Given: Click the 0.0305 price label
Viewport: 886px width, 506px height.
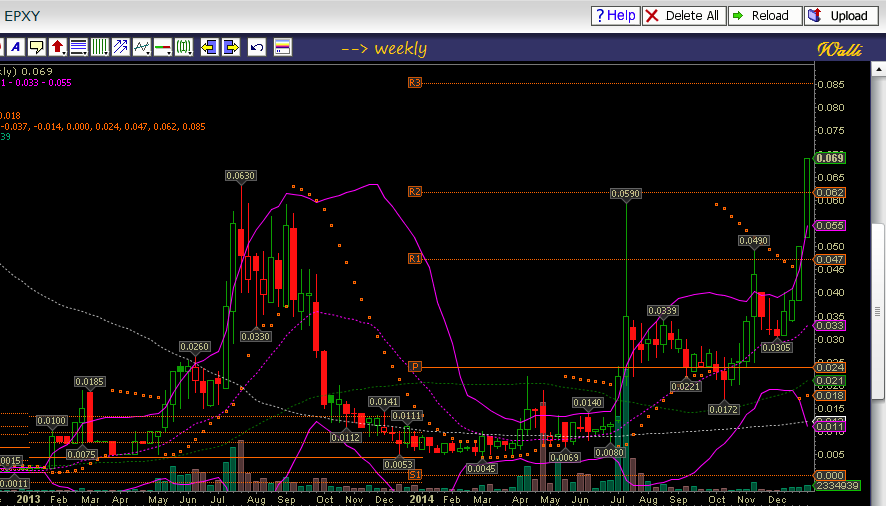Looking at the screenshot, I should click(776, 348).
